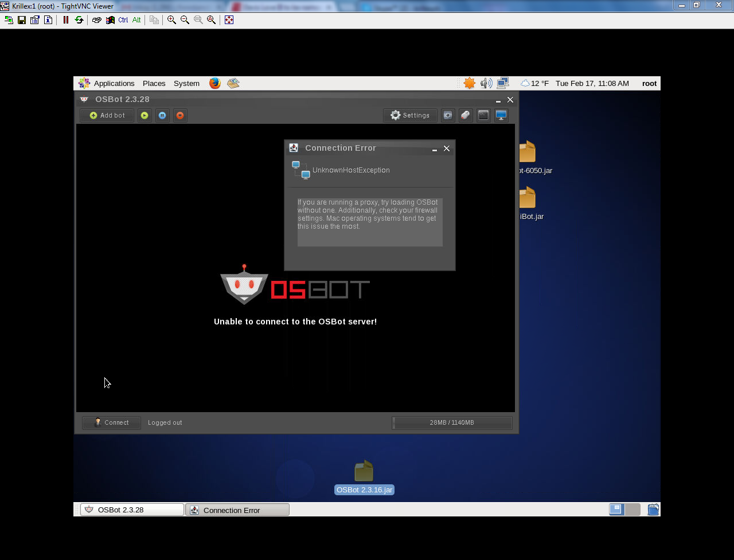Click the OSBot robot logo
Image resolution: width=734 pixels, height=560 pixels.
tap(244, 284)
